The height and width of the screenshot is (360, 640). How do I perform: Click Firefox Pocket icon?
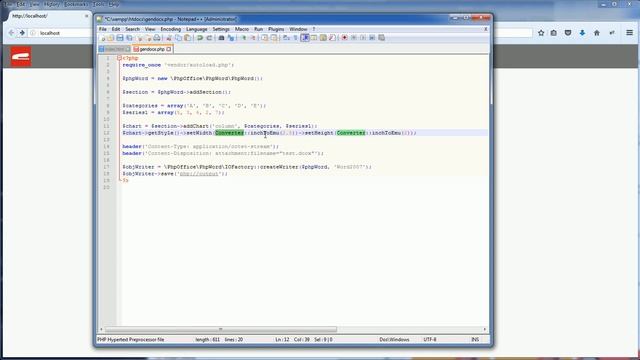pyautogui.click(x=568, y=33)
